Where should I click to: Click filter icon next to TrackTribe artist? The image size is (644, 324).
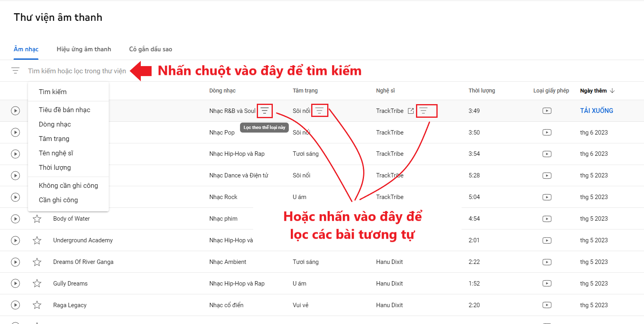[424, 111]
